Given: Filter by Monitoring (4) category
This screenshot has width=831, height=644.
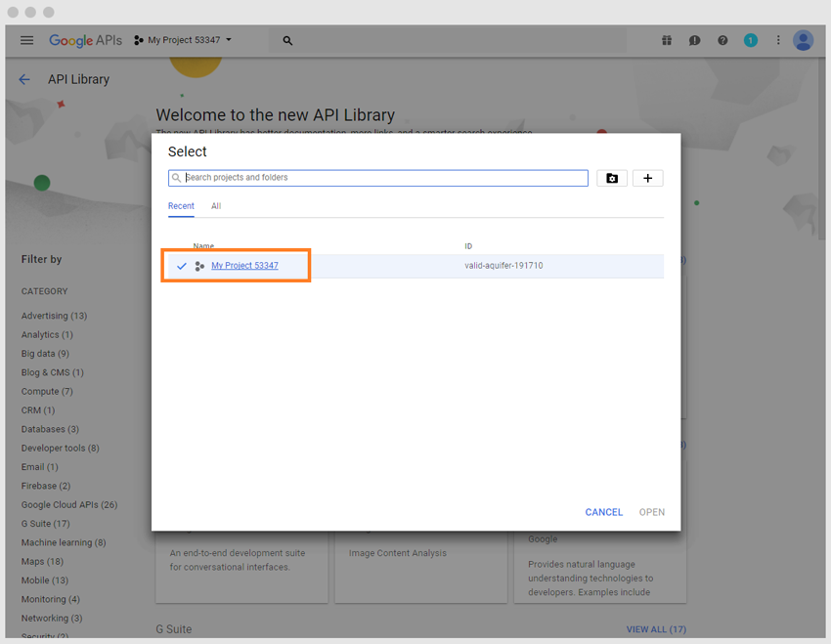Looking at the screenshot, I should pyautogui.click(x=51, y=599).
